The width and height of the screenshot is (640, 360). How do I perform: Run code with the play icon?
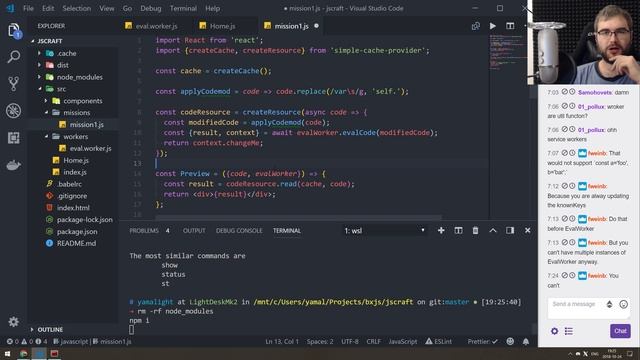pos(493,26)
